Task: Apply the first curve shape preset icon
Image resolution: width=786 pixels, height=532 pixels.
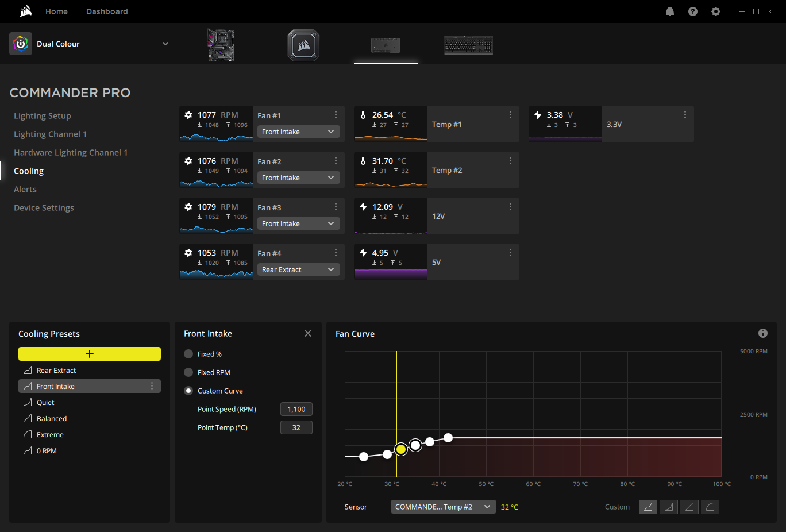Action: click(648, 507)
